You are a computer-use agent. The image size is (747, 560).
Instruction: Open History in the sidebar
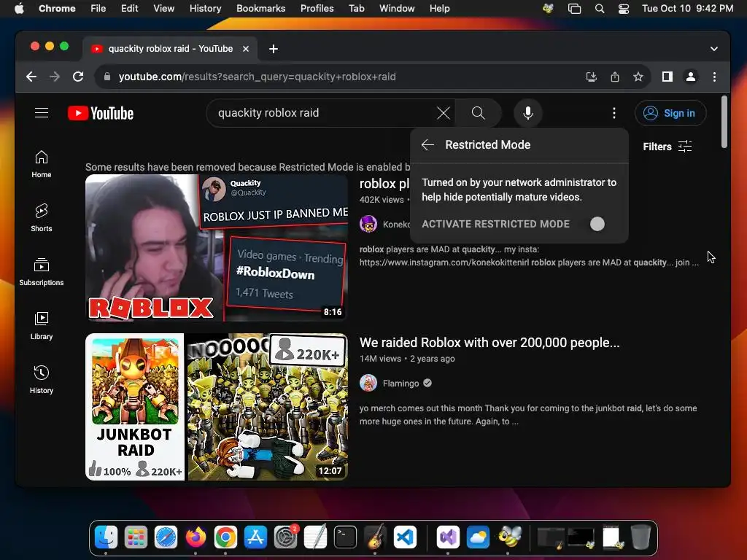[x=42, y=379]
